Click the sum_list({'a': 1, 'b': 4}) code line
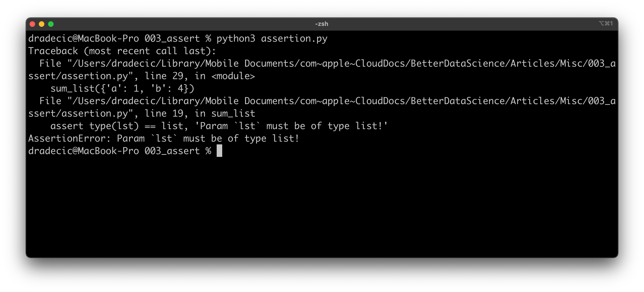 (x=122, y=89)
